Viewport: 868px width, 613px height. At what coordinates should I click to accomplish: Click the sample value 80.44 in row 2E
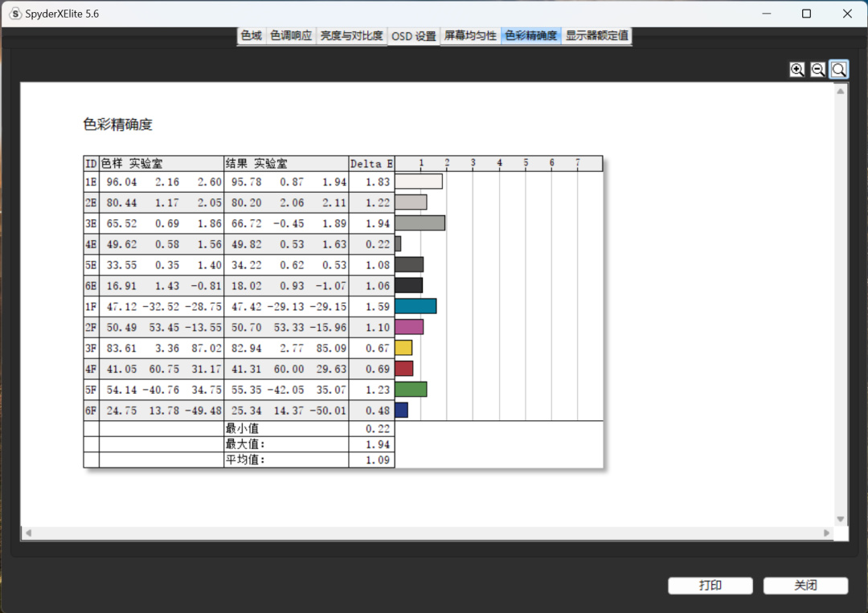point(121,203)
